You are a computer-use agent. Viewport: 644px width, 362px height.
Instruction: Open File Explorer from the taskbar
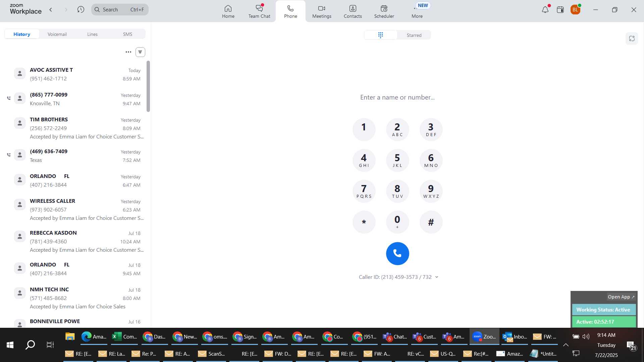70,337
